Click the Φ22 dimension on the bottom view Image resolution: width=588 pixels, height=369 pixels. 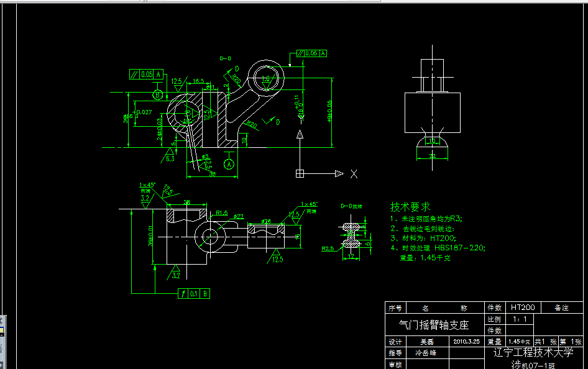coord(237,216)
